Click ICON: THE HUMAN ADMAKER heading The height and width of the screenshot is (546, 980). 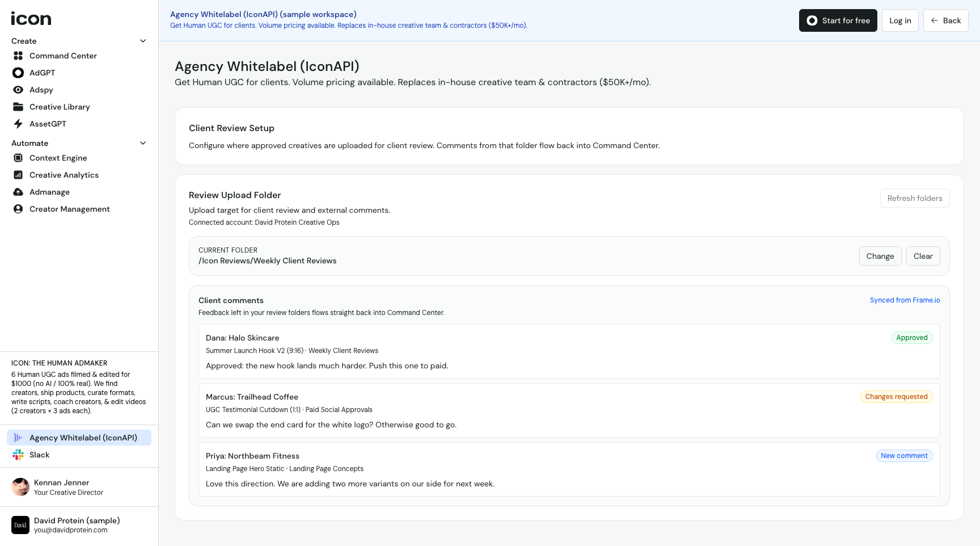(x=59, y=363)
